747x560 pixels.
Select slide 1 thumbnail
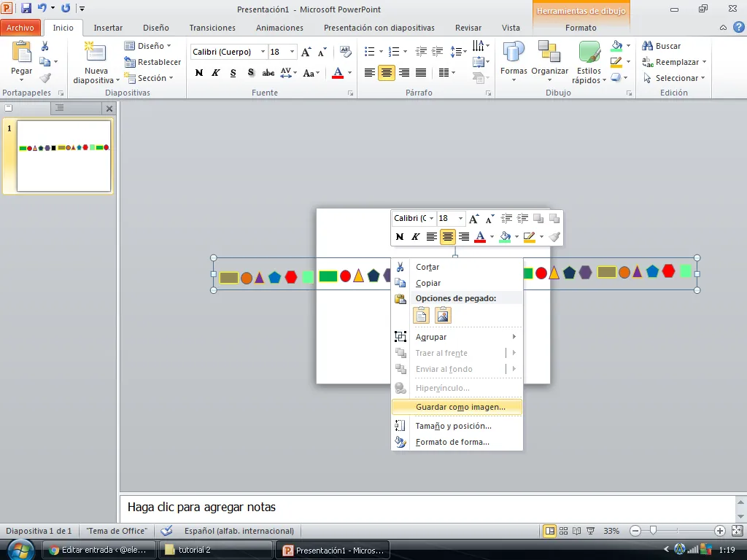64,156
